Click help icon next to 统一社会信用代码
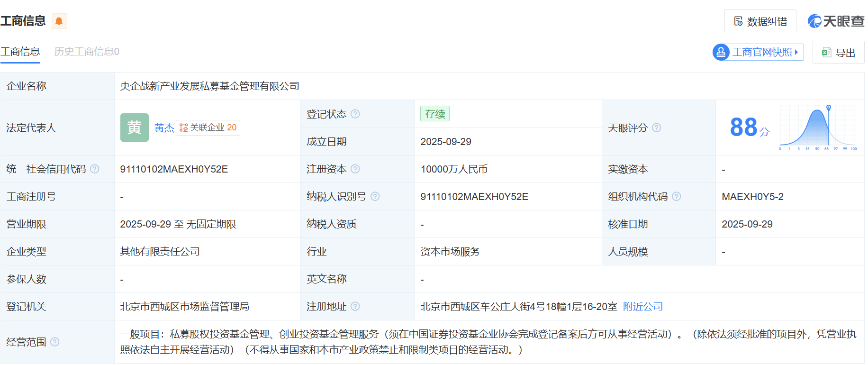Image resolution: width=868 pixels, height=365 pixels. coord(95,169)
